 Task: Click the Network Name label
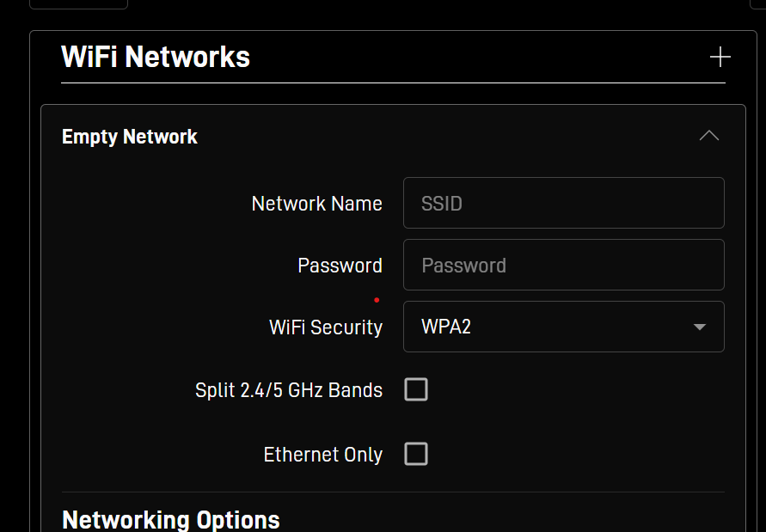tap(316, 204)
